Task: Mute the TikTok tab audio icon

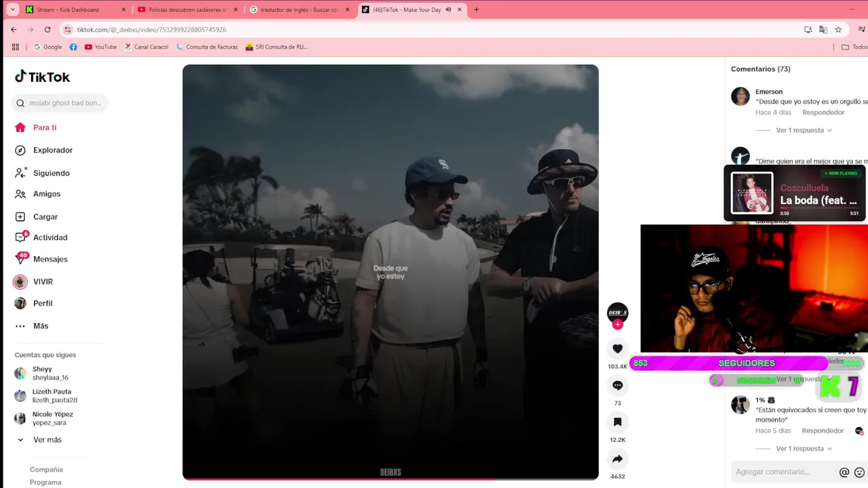Action: pyautogui.click(x=448, y=9)
